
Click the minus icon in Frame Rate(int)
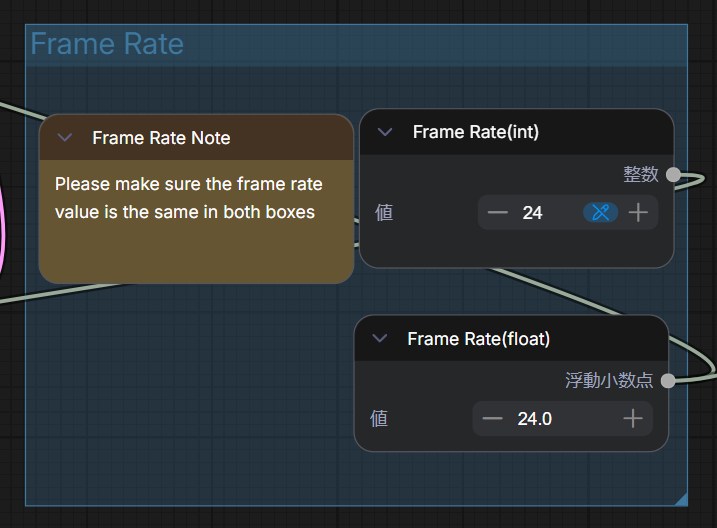[x=497, y=213]
